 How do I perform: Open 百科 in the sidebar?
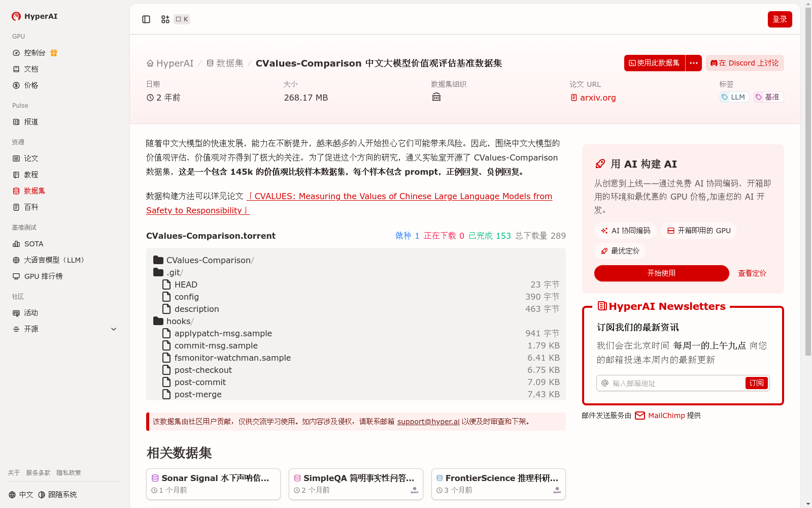[x=25, y=207]
